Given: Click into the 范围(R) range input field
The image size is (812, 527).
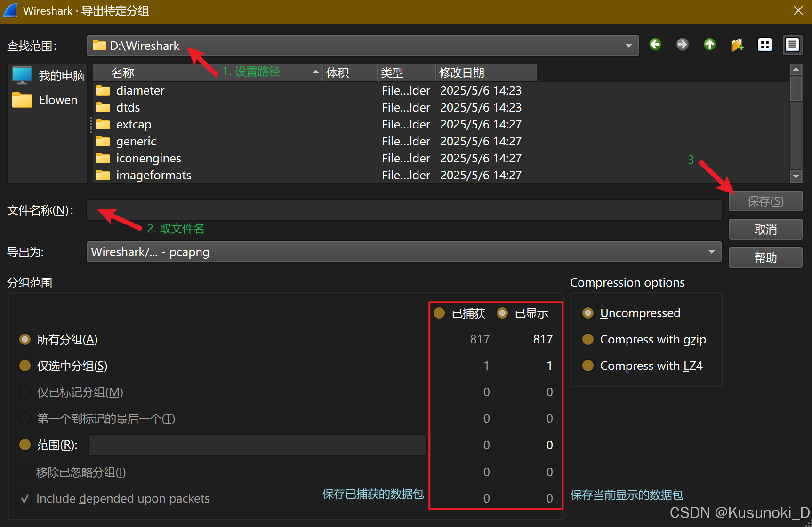Looking at the screenshot, I should click(x=257, y=445).
